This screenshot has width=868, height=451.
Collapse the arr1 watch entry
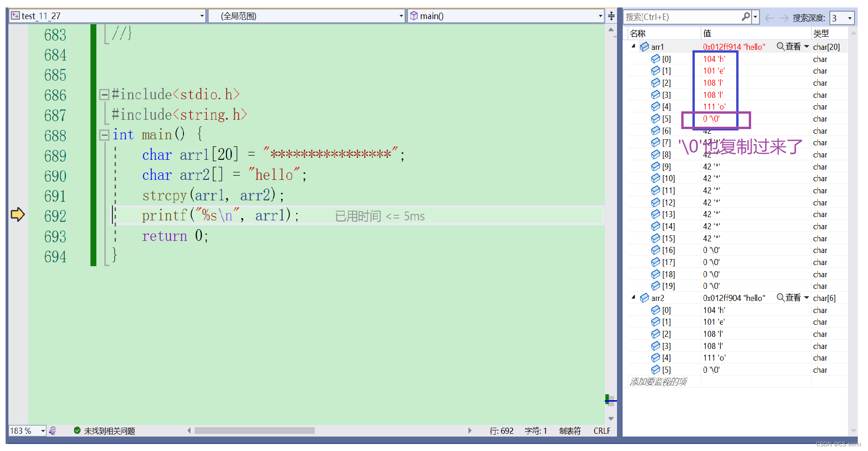(x=633, y=46)
